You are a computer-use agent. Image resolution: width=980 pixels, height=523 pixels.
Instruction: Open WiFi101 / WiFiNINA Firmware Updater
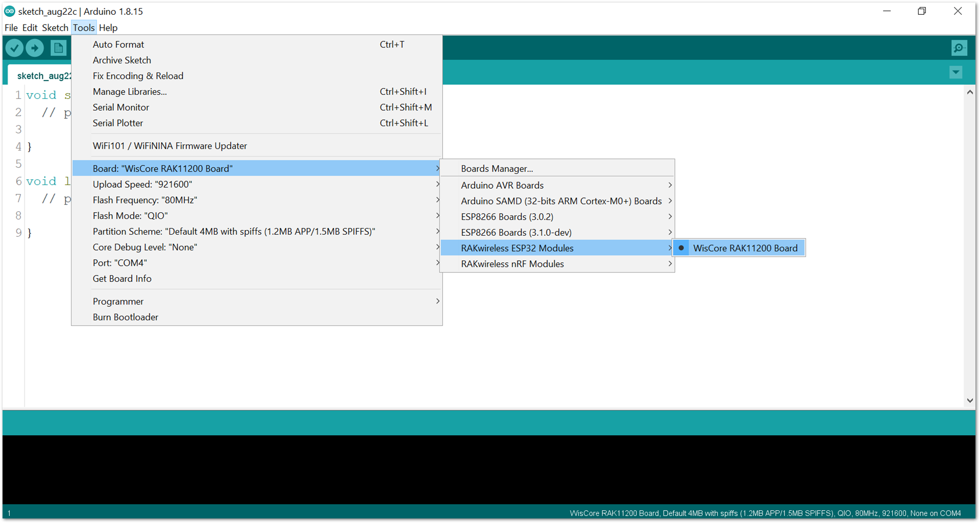[x=257, y=146]
